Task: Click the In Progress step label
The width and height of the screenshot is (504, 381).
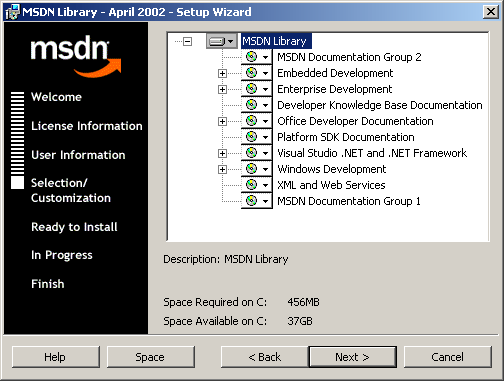Action: 62,255
